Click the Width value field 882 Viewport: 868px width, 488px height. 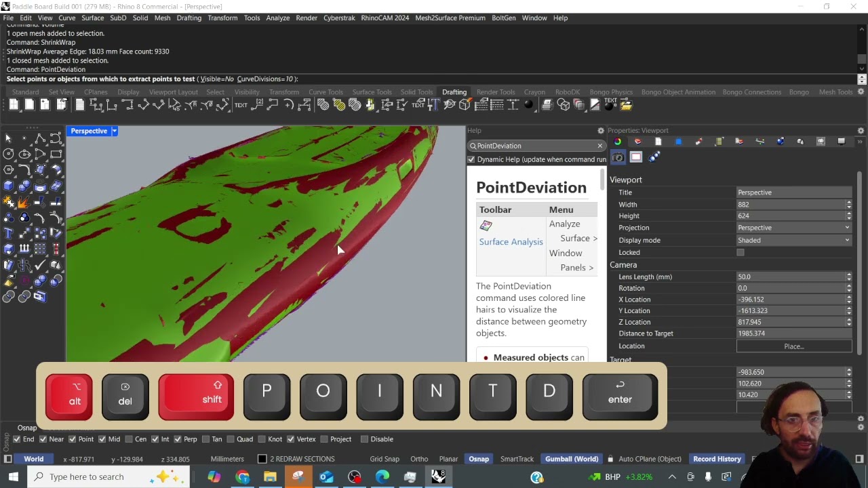pyautogui.click(x=791, y=205)
